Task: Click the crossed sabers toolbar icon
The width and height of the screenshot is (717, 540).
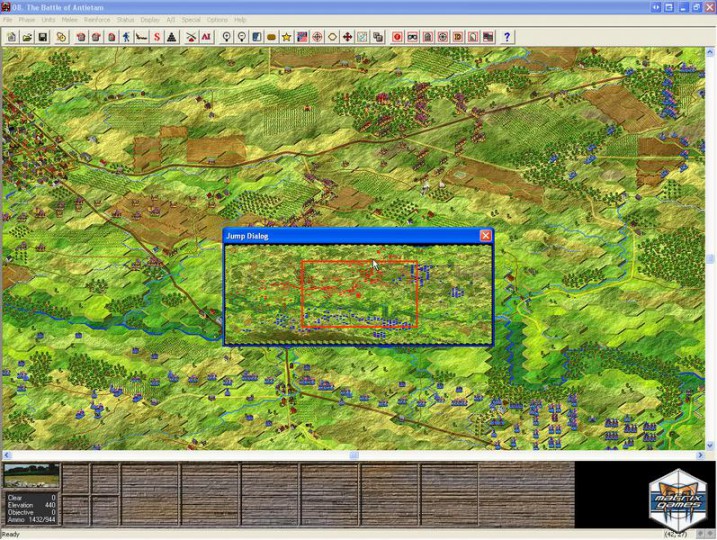Action: point(190,37)
